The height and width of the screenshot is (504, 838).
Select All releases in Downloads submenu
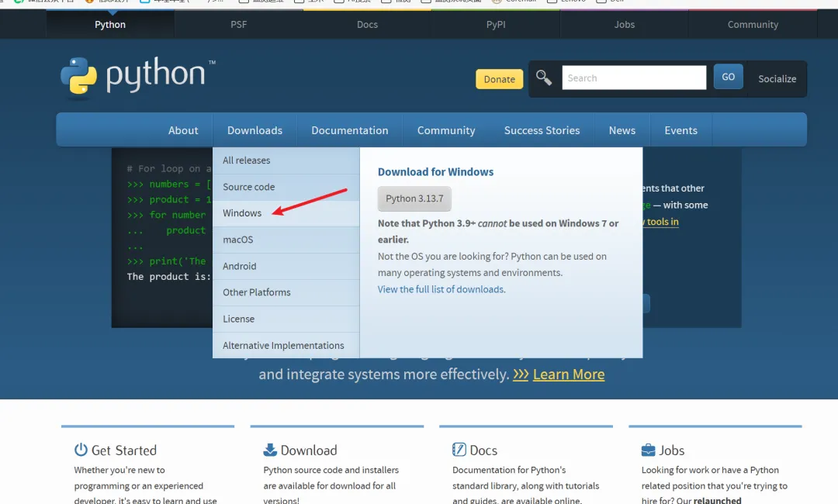coord(286,161)
